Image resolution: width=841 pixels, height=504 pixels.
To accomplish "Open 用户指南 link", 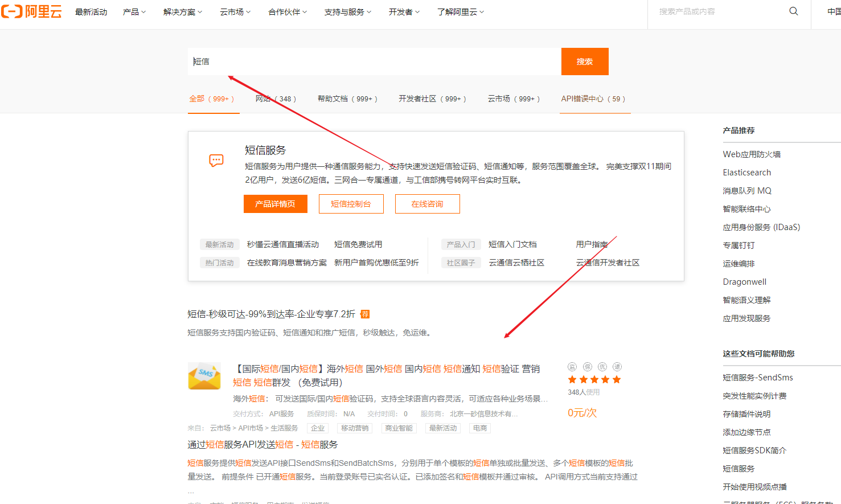I will (x=592, y=244).
